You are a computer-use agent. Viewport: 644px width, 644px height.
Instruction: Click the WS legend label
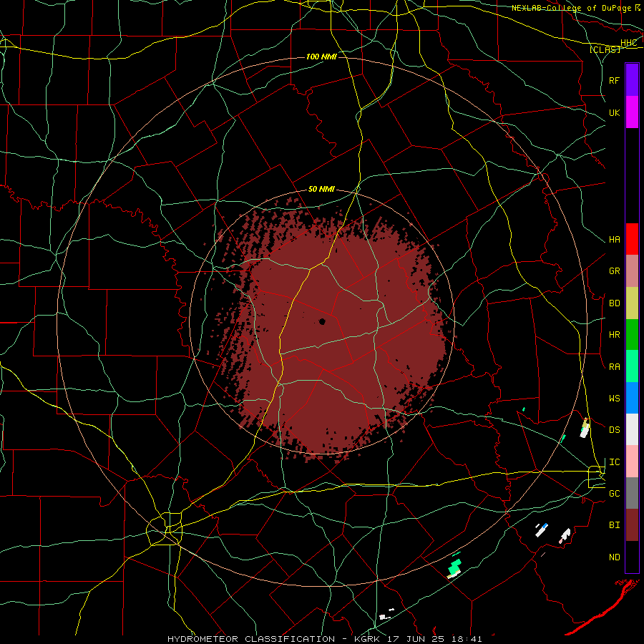[x=614, y=398]
